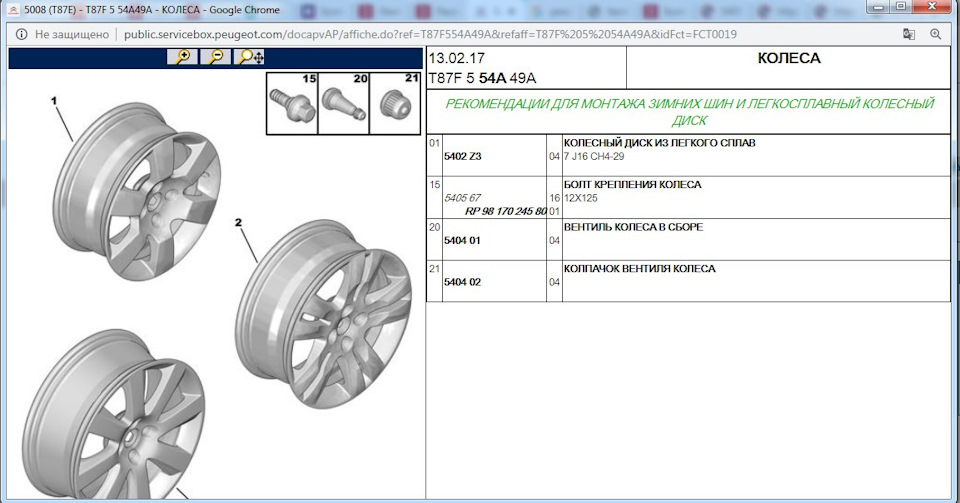The width and height of the screenshot is (960, 503).
Task: Click the browser zoom magnifier icon
Action: coord(936,34)
